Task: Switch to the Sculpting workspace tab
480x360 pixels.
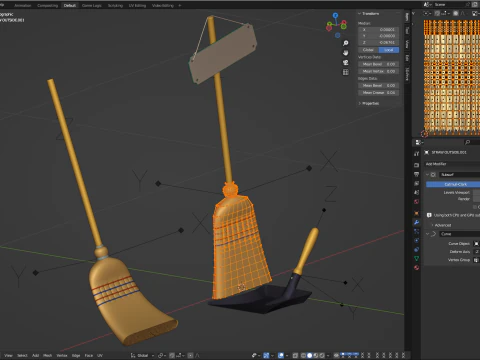Action: (115, 5)
